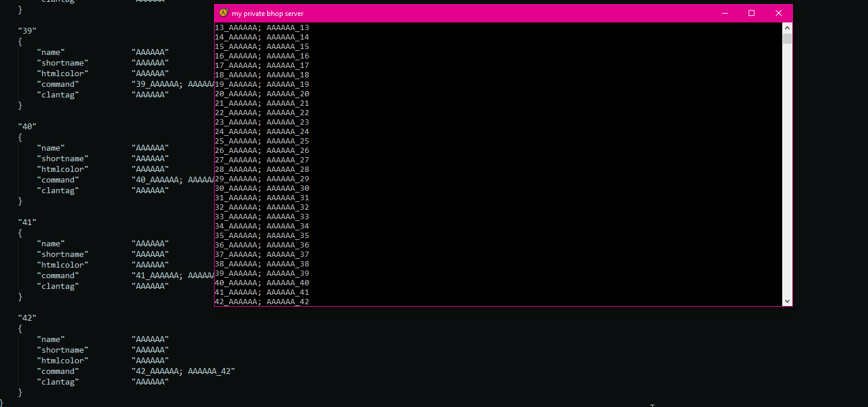Click the console line 21_AAAAAA; AAAAAA_21

pyautogui.click(x=261, y=103)
